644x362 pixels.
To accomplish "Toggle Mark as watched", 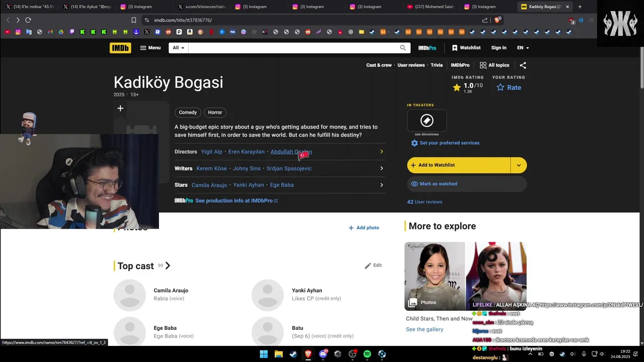I will point(467,184).
